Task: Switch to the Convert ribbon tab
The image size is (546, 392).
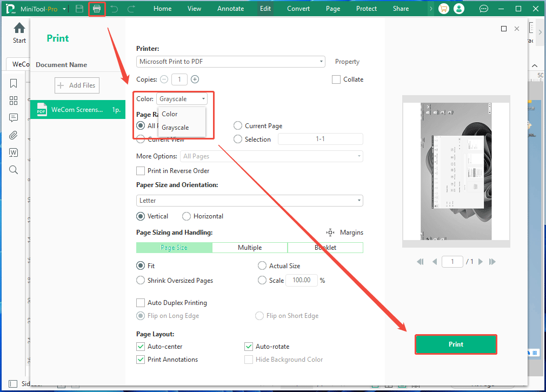Action: [x=298, y=8]
